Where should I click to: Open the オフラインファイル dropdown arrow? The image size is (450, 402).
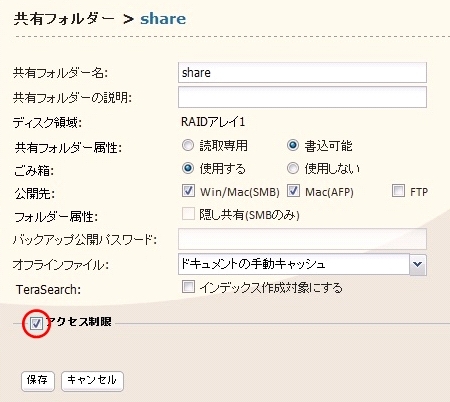pyautogui.click(x=418, y=264)
